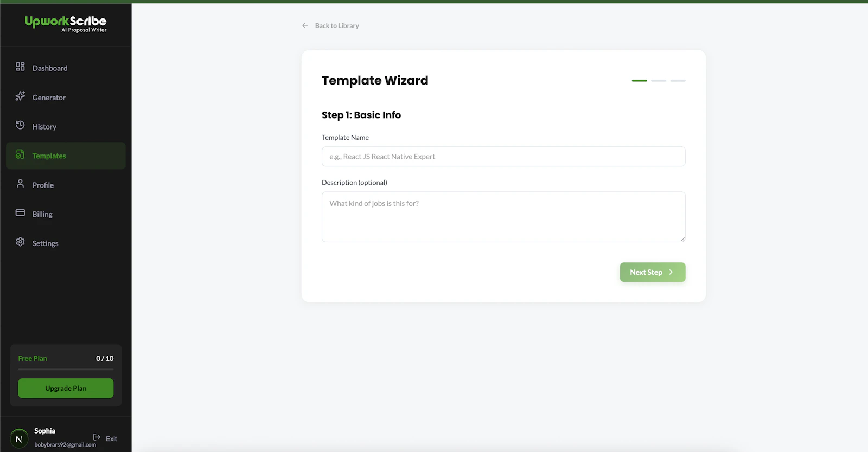Screen dimensions: 868x452
Task: Click the Next Step button label
Action: (646, 272)
